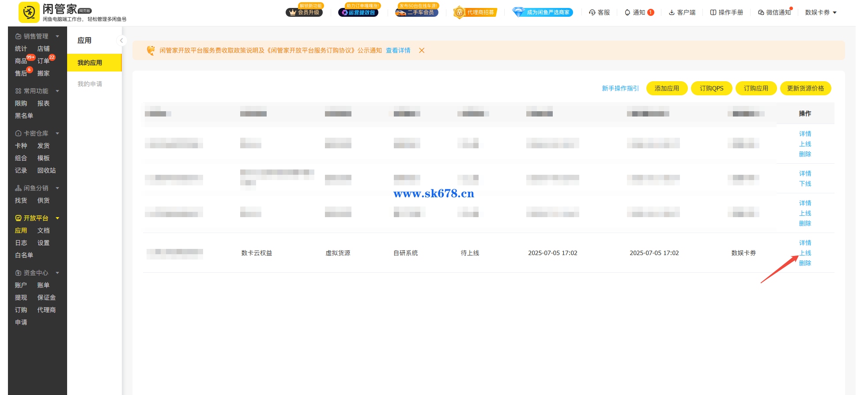Open 通知 bell notifications
868x395 pixels.
635,12
